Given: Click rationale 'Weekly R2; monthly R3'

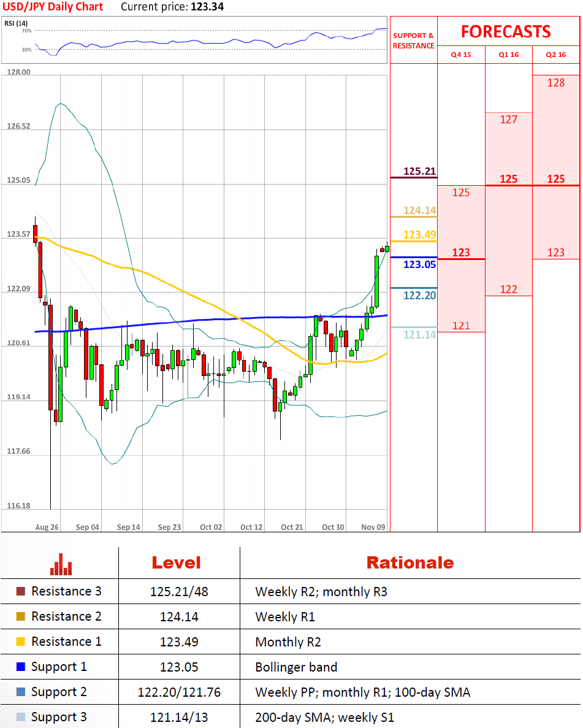Looking at the screenshot, I should pyautogui.click(x=321, y=592).
